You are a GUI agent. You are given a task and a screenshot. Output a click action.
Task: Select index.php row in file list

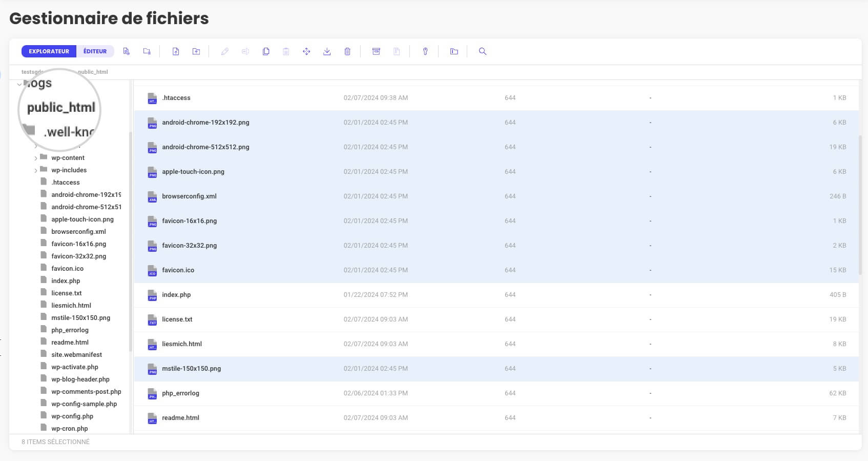click(x=496, y=295)
